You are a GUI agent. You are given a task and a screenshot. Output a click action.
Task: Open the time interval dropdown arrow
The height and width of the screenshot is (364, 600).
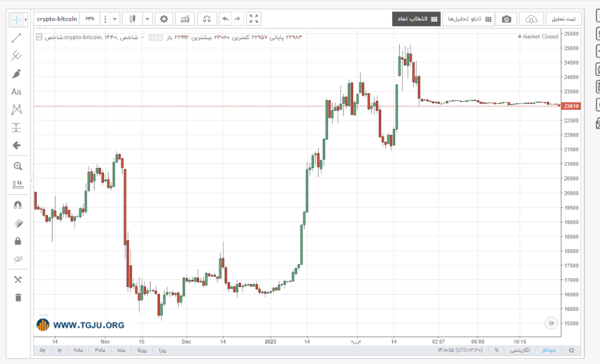114,19
